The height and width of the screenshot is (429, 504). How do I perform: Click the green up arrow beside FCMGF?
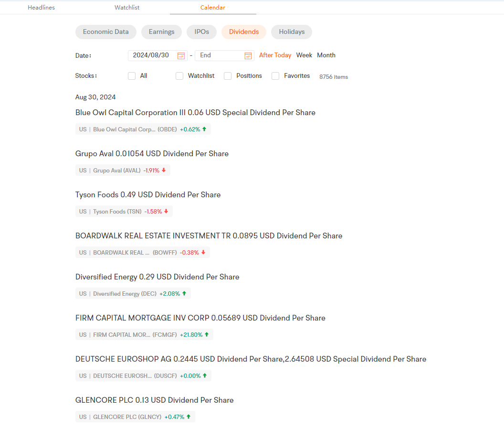tap(207, 334)
